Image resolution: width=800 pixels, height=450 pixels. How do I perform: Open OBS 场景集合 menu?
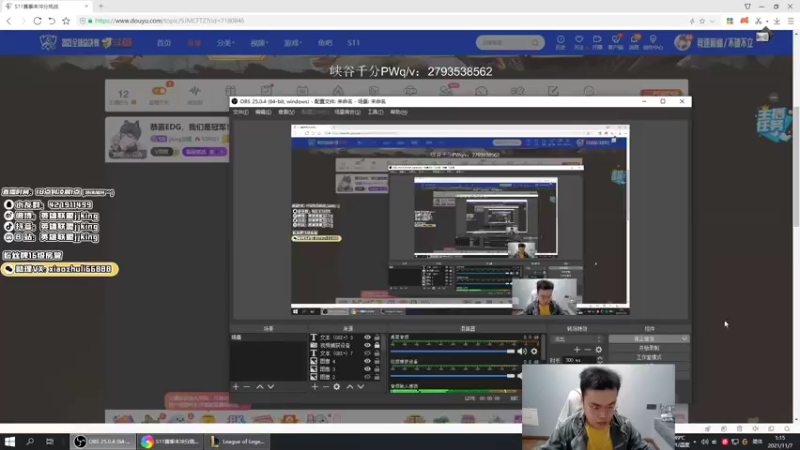tap(347, 112)
